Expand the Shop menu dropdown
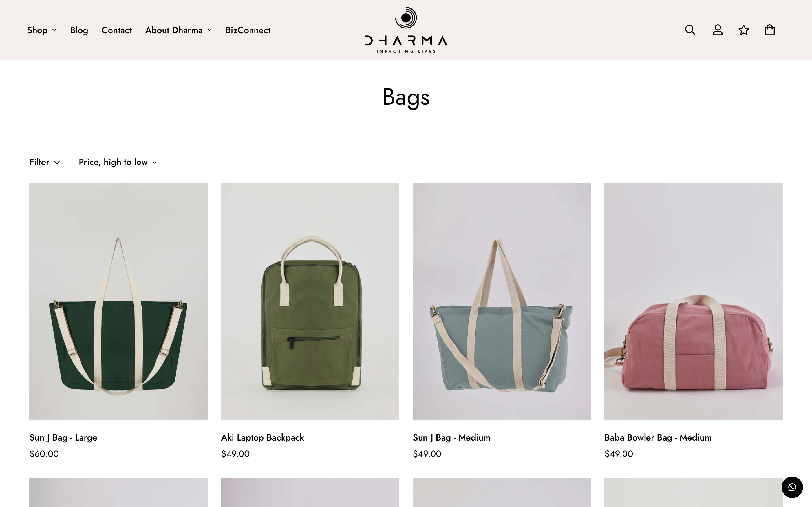Screen dimensions: 812x507 coord(42,30)
